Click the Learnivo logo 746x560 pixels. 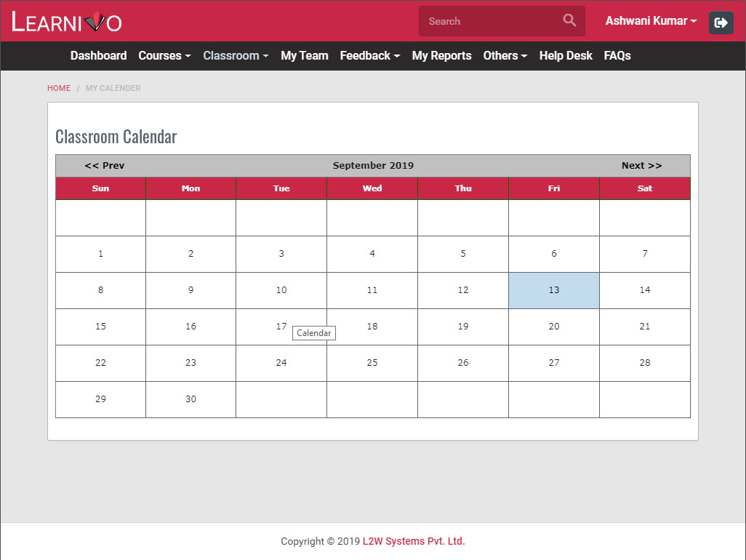67,22
